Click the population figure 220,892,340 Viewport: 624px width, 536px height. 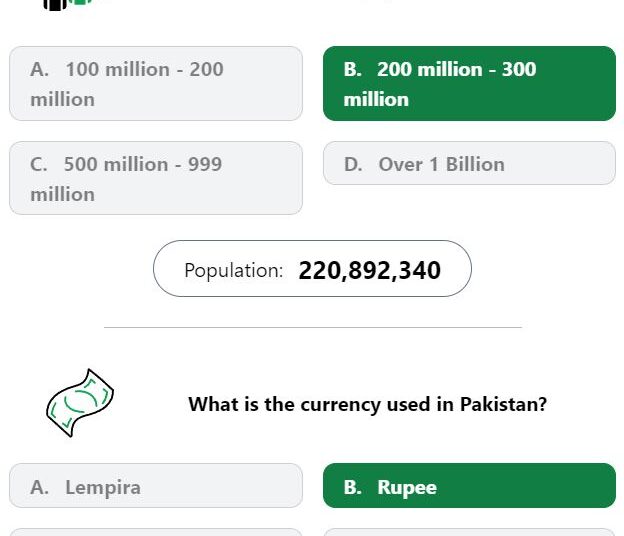(x=370, y=271)
